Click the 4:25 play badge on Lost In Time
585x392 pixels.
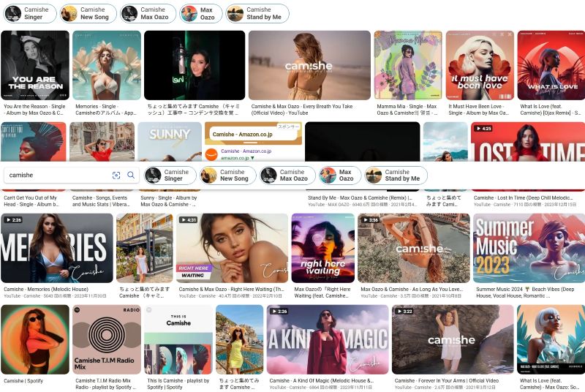pos(483,128)
